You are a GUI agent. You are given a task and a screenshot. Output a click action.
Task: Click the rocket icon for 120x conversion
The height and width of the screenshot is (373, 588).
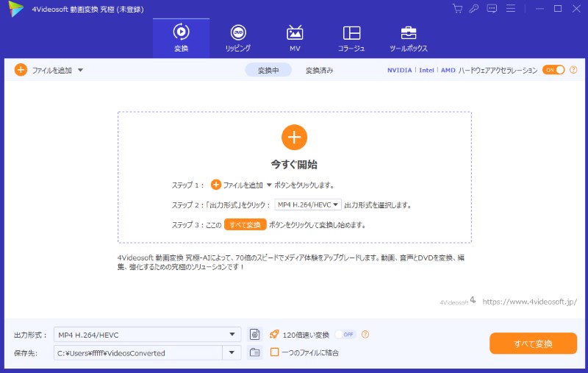point(274,334)
